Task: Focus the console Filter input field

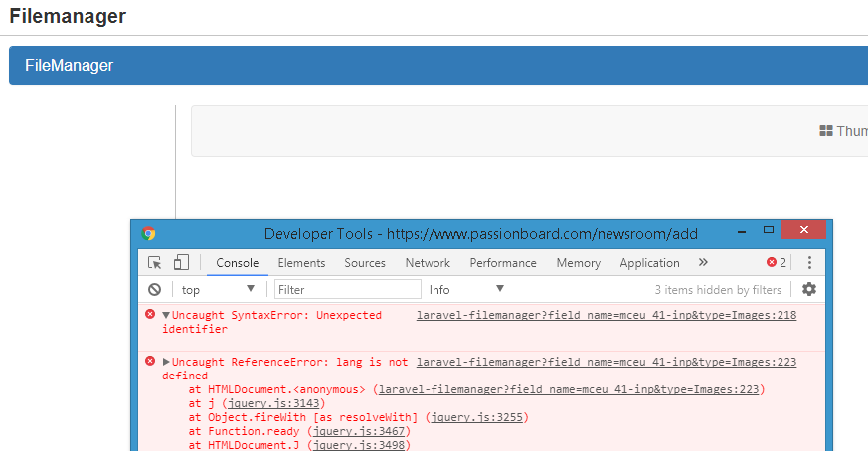Action: [348, 289]
